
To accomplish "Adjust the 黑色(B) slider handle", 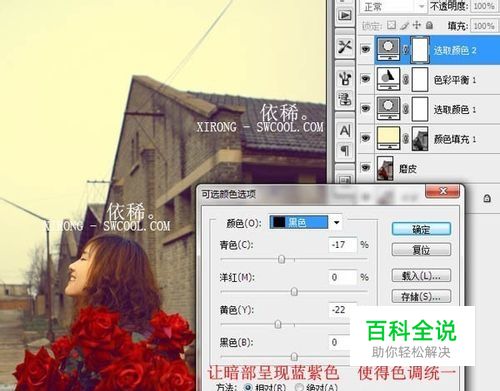I will click(294, 357).
